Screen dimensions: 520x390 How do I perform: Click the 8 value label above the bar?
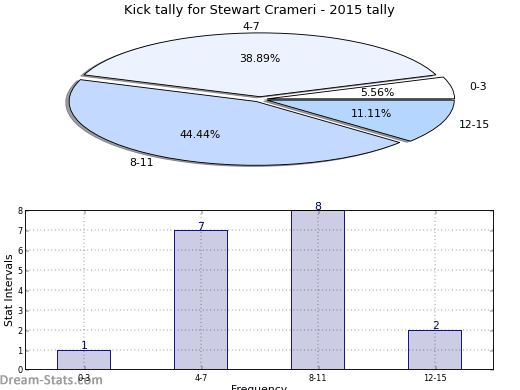[x=318, y=206]
